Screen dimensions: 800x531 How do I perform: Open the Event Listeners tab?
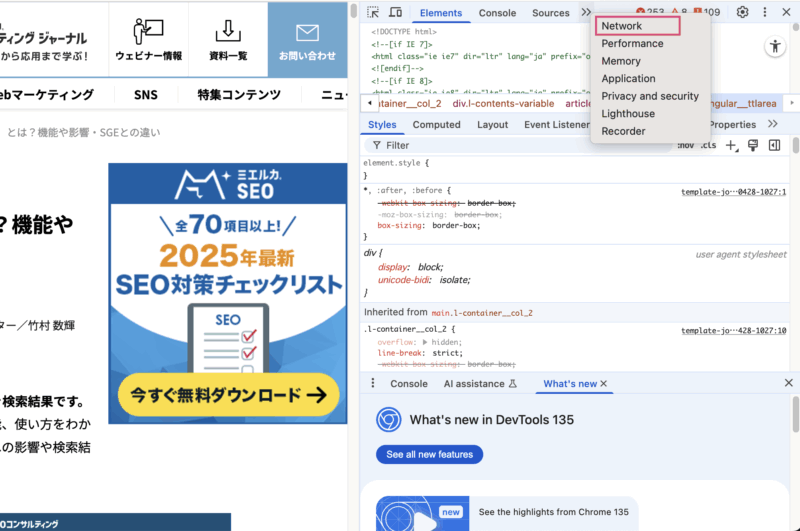[x=557, y=124]
